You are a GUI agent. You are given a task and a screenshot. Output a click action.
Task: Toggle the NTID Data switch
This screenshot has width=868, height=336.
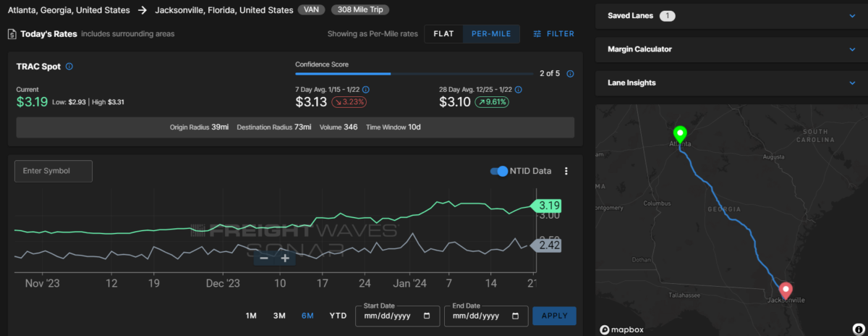click(x=499, y=172)
